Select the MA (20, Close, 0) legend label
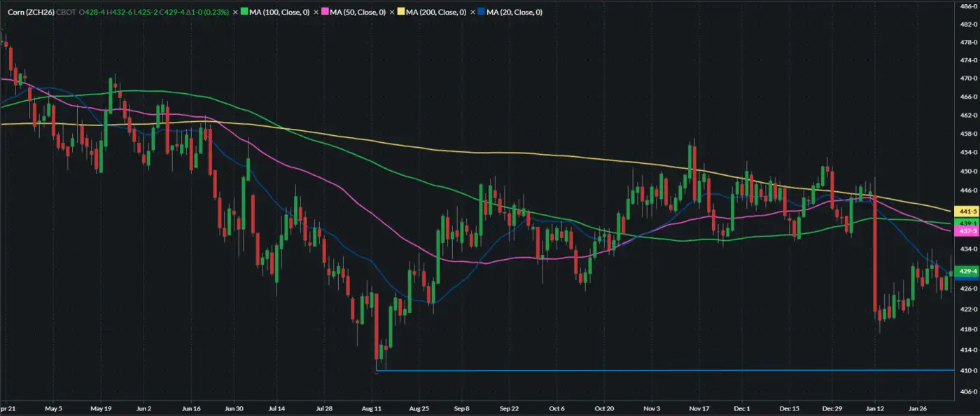The width and height of the screenshot is (980, 416). [514, 12]
